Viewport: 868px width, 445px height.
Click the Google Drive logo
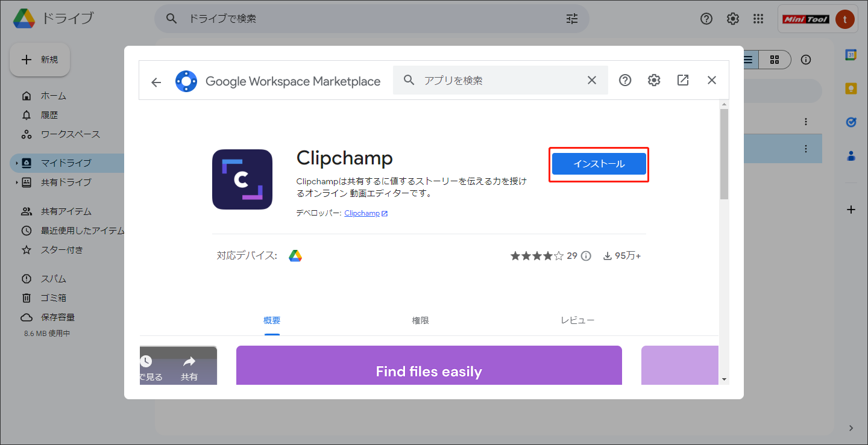point(24,19)
